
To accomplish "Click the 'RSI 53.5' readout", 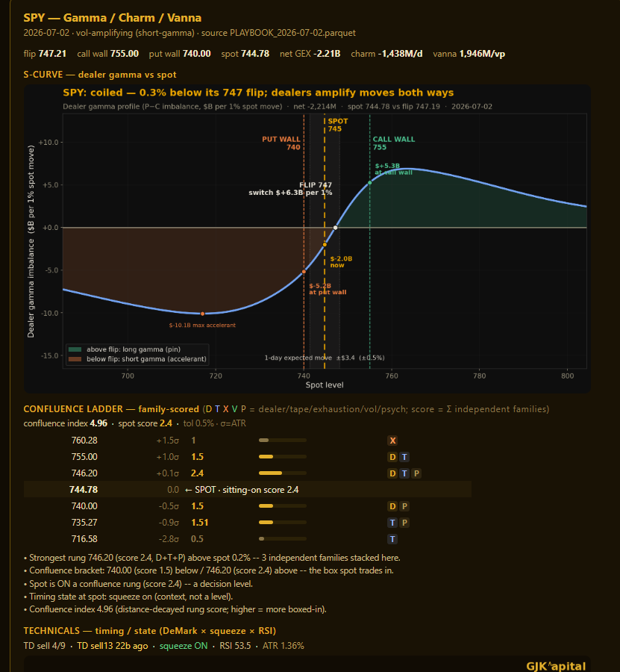I will [x=235, y=646].
